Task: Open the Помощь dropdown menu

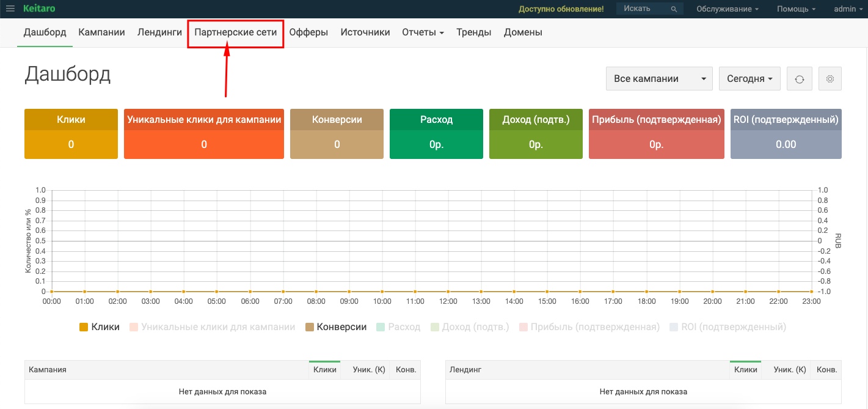Action: coord(797,9)
